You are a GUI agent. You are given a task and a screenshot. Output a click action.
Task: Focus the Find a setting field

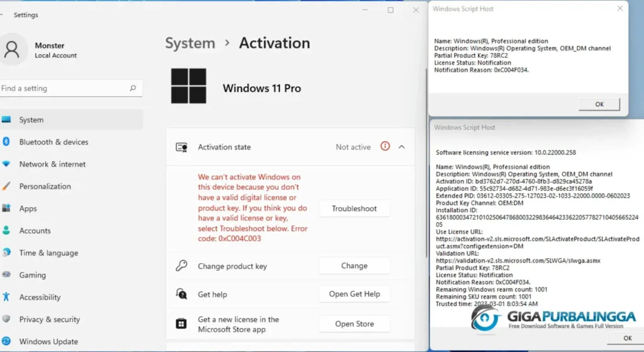(x=70, y=88)
